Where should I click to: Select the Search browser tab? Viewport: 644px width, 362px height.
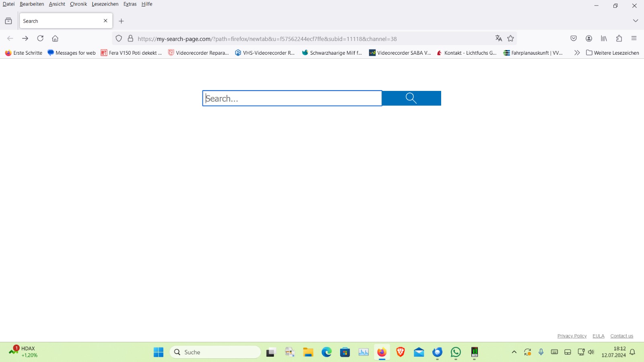pyautogui.click(x=66, y=21)
